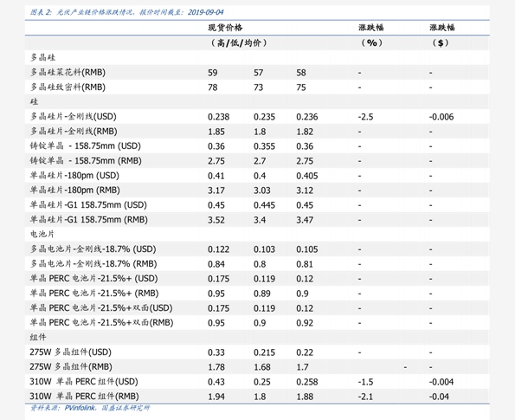Click the 多晶硅菜花料(RMB) row label
Image resolution: width=515 pixels, height=420 pixels.
coord(68,72)
